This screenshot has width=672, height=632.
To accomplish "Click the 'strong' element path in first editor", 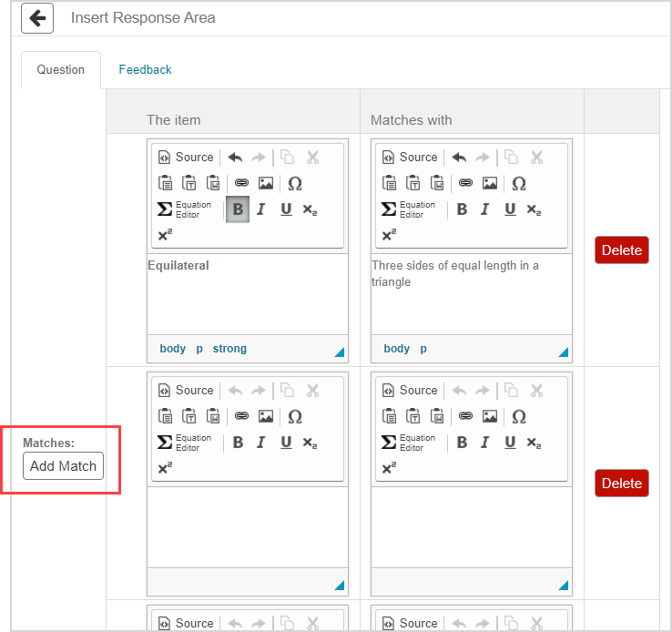I will pyautogui.click(x=229, y=349).
